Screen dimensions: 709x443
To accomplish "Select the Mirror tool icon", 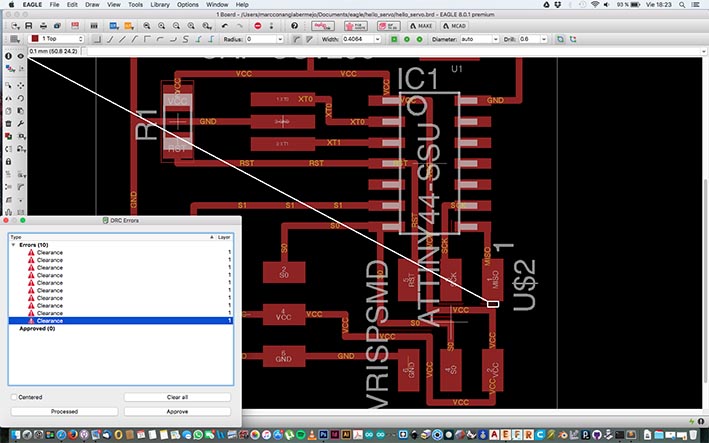I will [x=8, y=98].
